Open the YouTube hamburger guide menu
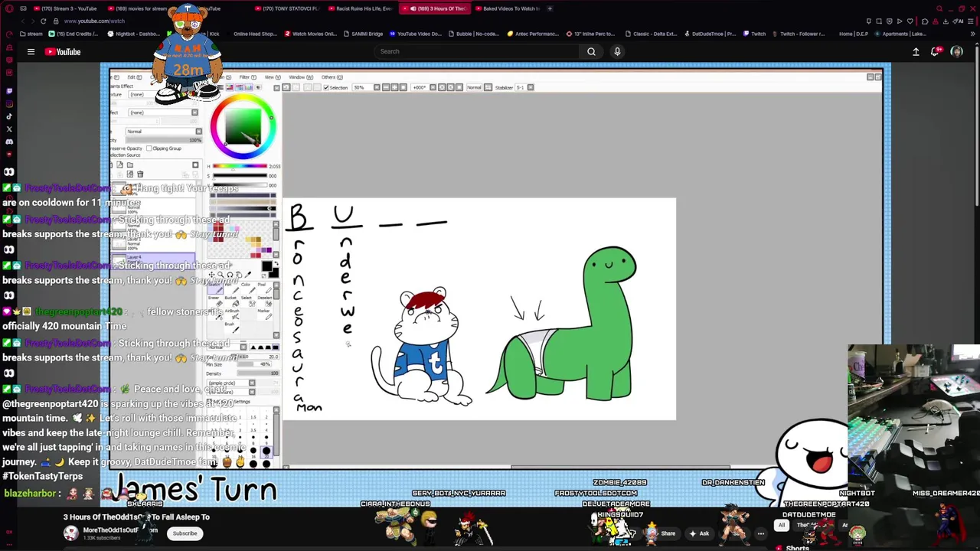980x551 pixels. (x=31, y=51)
